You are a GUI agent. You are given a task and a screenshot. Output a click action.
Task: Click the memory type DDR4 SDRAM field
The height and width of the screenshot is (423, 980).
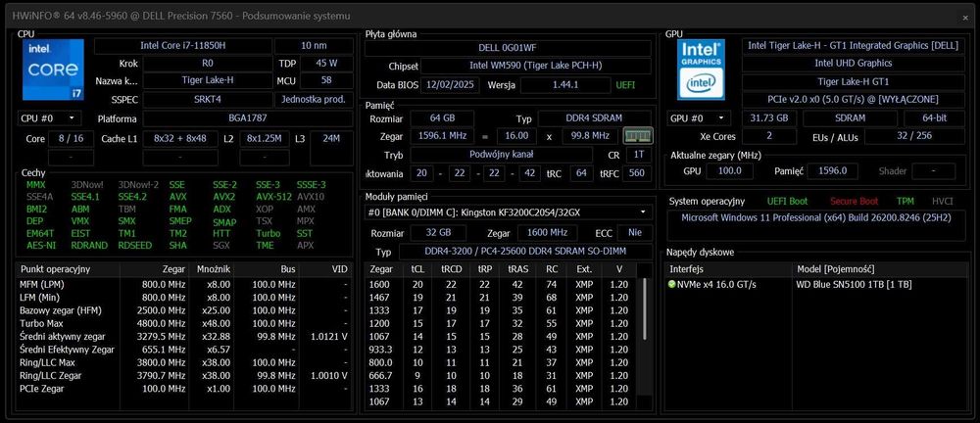(x=595, y=118)
